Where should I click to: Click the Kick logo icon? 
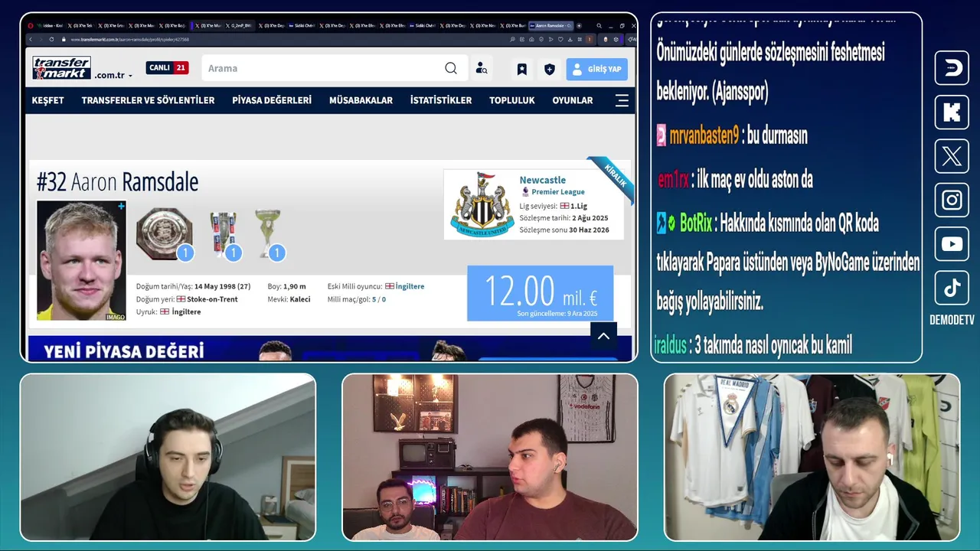tap(952, 112)
